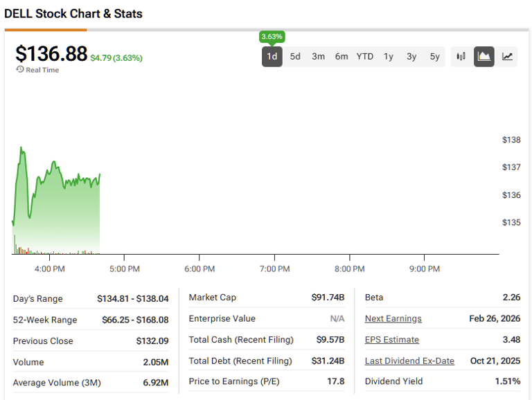Image resolution: width=532 pixels, height=400 pixels.
Task: Select YTD time range
Action: pyautogui.click(x=365, y=57)
